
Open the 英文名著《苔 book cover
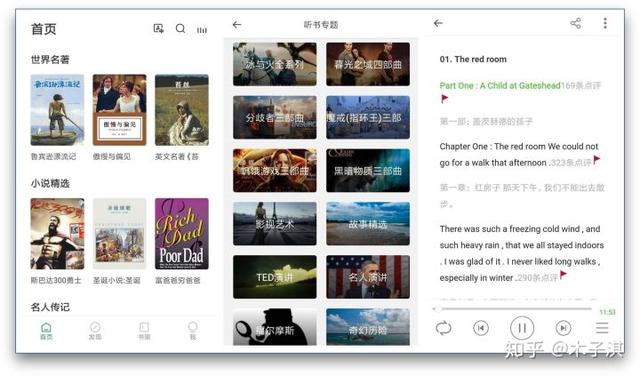click(182, 110)
